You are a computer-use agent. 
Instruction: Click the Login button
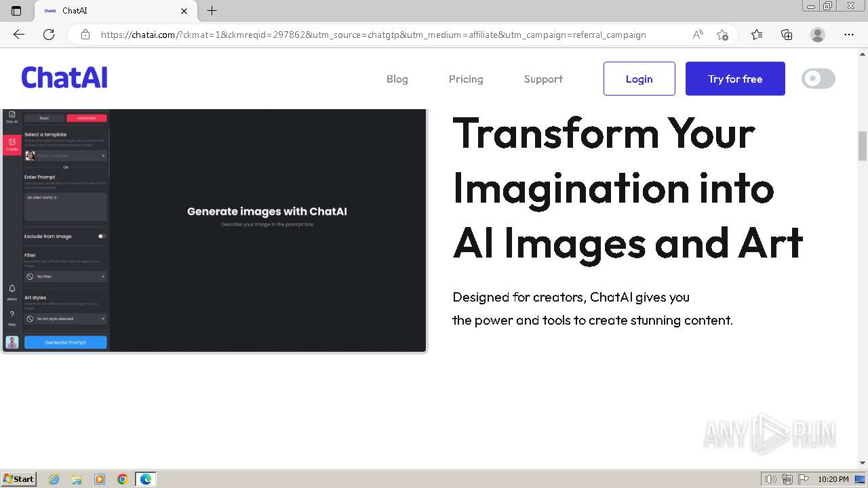click(639, 79)
